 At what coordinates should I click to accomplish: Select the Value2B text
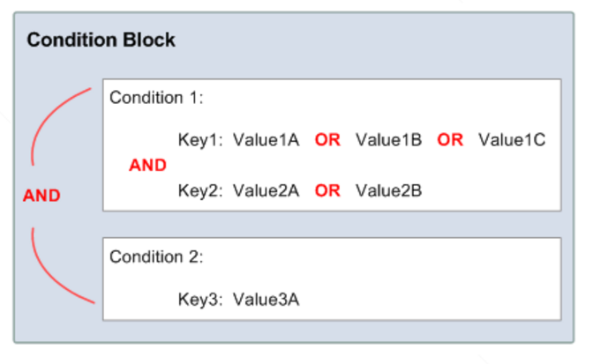388,190
